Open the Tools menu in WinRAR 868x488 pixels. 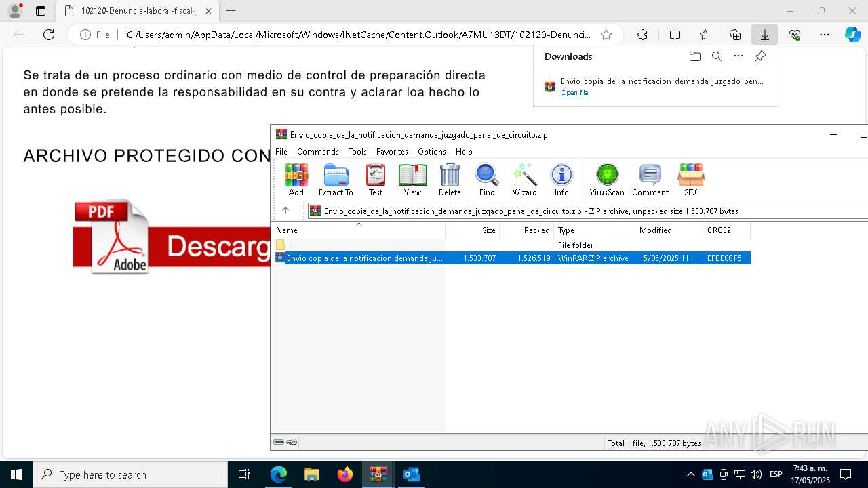(357, 152)
